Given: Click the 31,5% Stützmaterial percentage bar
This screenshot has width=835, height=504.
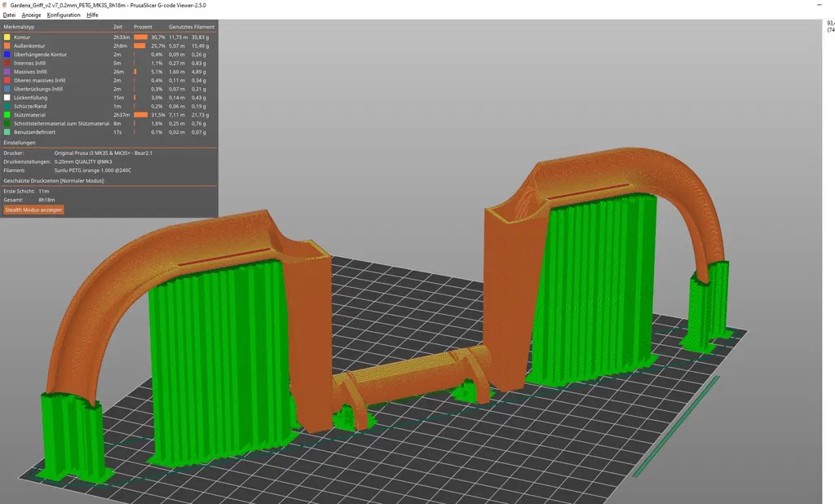Looking at the screenshot, I should tap(140, 114).
